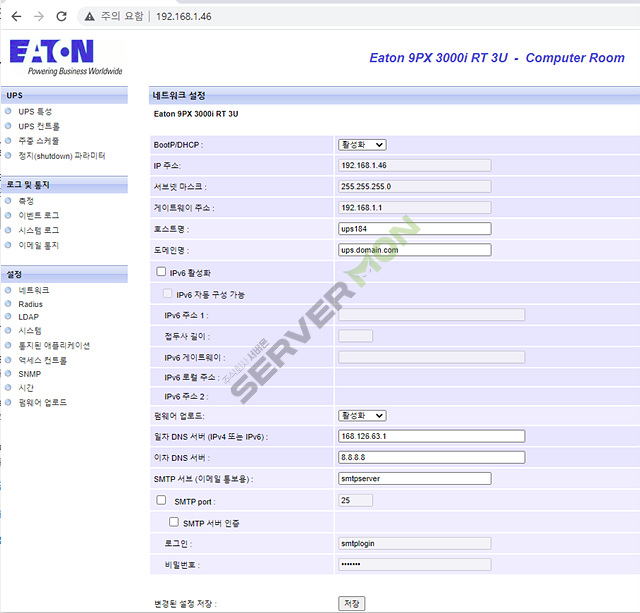640x613 pixels.
Task: Open the 펌웨어 업로드 활성화 dropdown
Action: [362, 415]
